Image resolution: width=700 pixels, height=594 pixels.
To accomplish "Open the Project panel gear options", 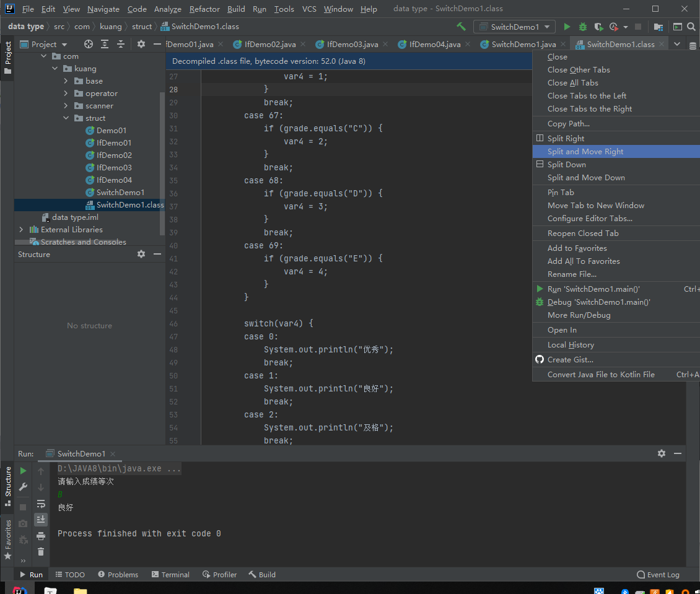I will pyautogui.click(x=141, y=44).
